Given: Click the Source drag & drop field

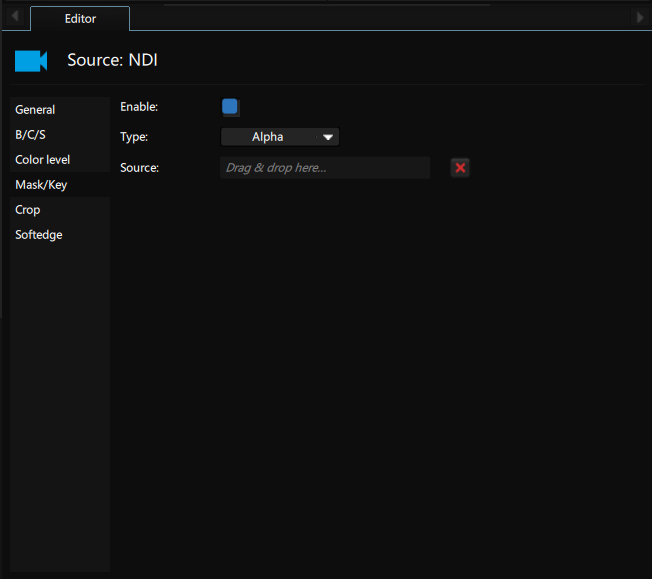Looking at the screenshot, I should [325, 168].
